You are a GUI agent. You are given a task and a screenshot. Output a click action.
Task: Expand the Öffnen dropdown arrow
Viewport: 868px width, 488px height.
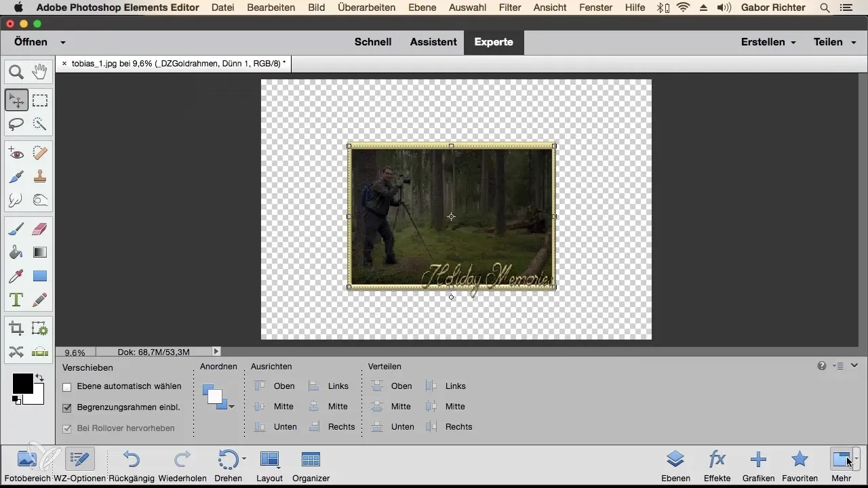63,42
